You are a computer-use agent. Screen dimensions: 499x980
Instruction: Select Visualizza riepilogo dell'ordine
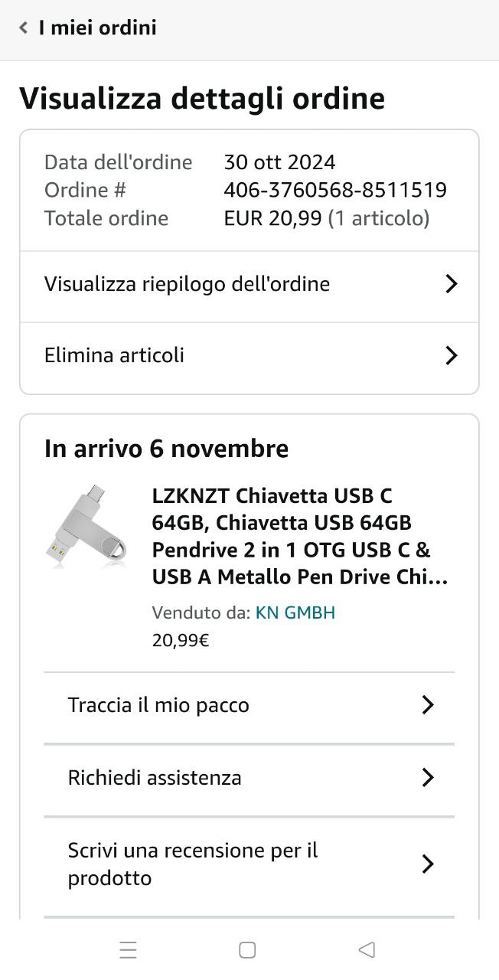249,284
